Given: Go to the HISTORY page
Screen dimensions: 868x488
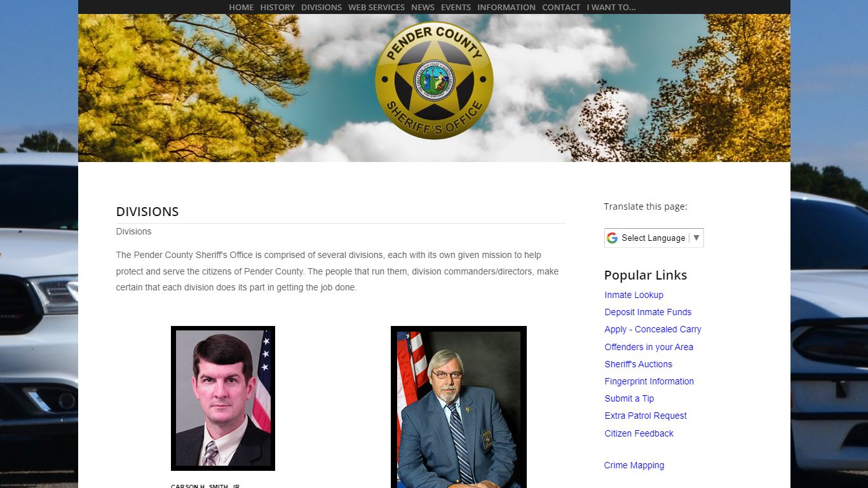Looking at the screenshot, I should click(277, 7).
